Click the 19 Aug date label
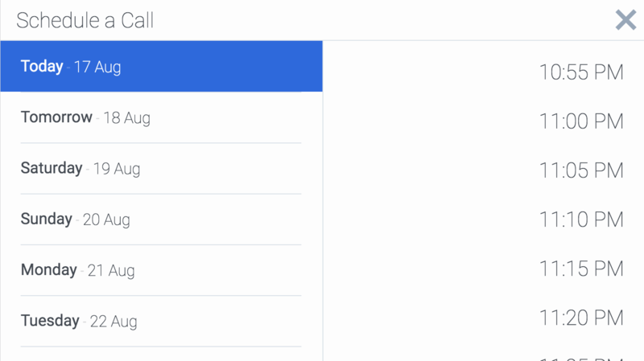 point(116,169)
